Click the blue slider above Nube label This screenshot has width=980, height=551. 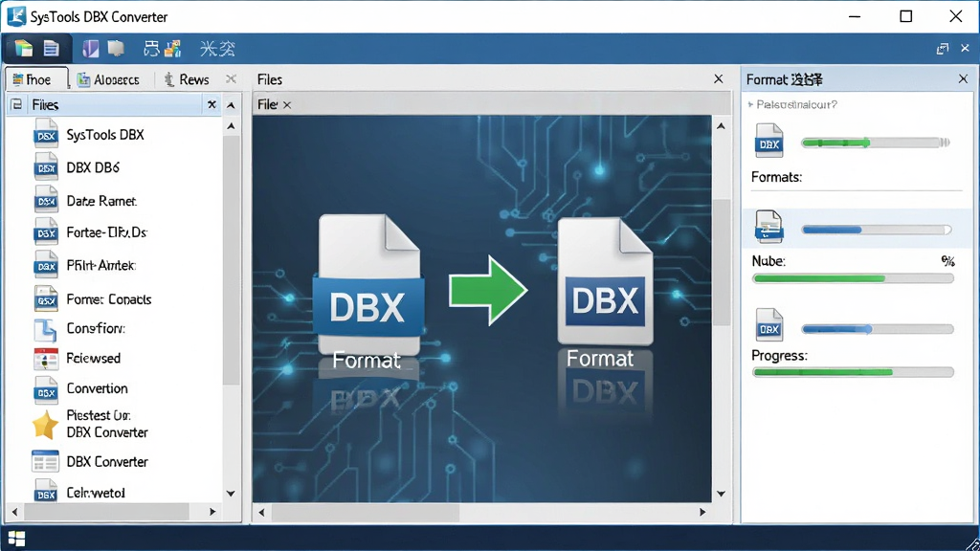pos(877,230)
